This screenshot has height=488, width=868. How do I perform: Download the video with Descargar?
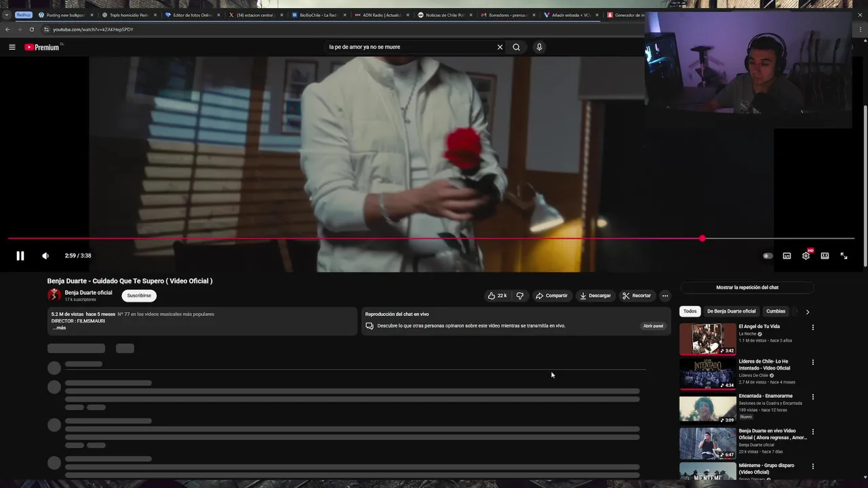point(595,296)
